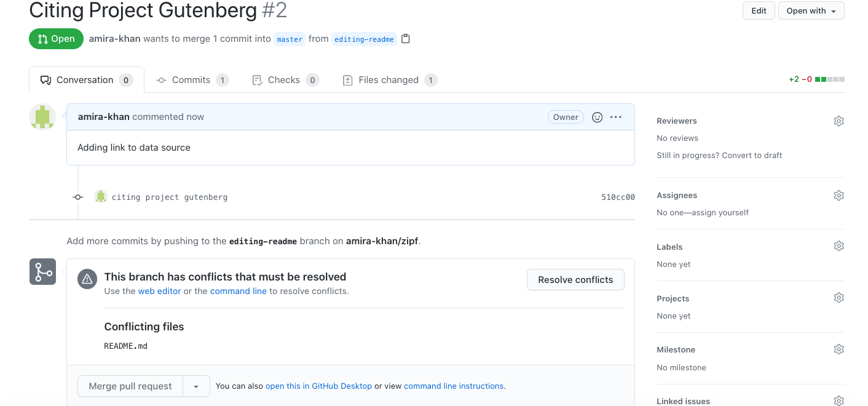
Task: Switch to the Checks tab
Action: (x=285, y=80)
